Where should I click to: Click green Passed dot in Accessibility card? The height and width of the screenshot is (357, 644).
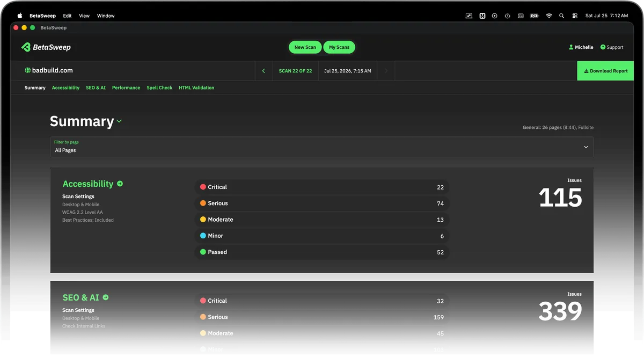point(203,252)
